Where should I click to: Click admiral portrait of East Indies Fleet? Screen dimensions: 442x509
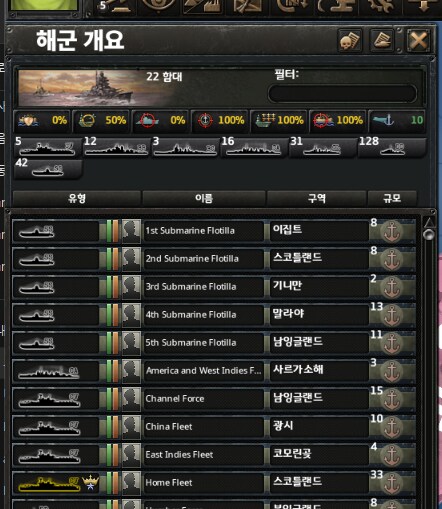tap(131, 455)
